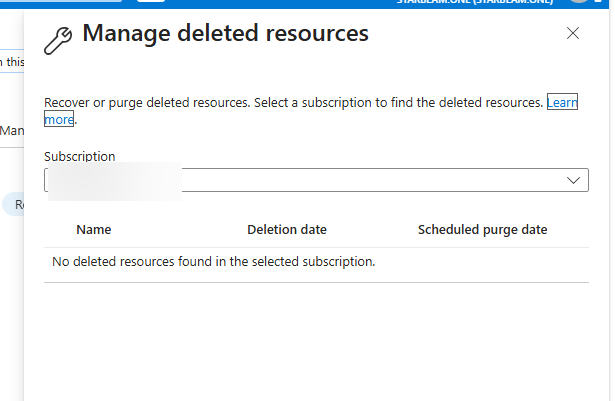
Task: Sort by Scheduled purge date column header
Action: tap(482, 230)
